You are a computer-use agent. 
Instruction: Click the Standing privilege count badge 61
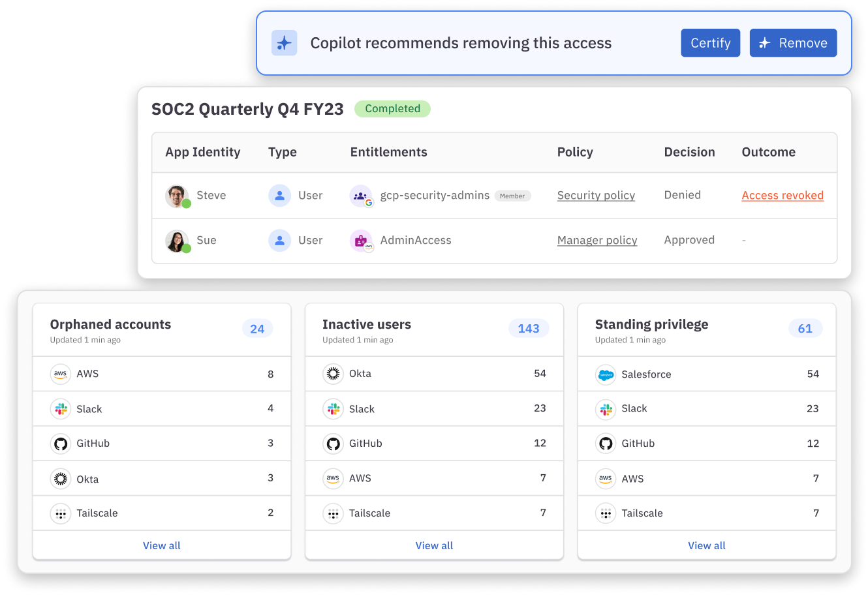click(x=805, y=329)
